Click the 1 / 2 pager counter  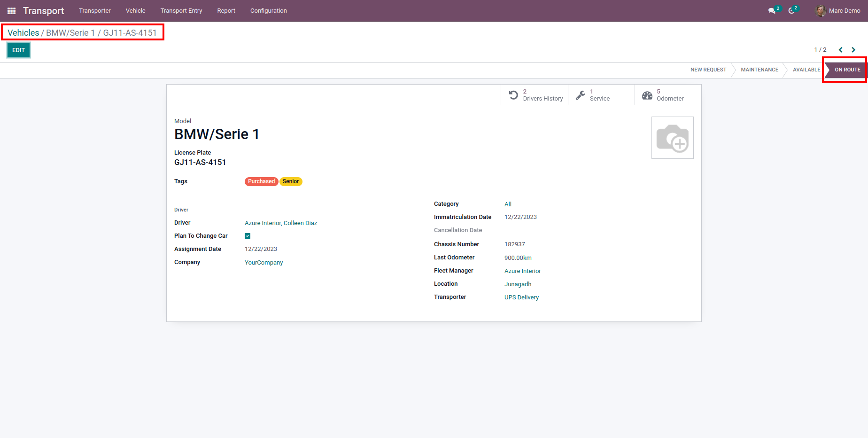820,50
